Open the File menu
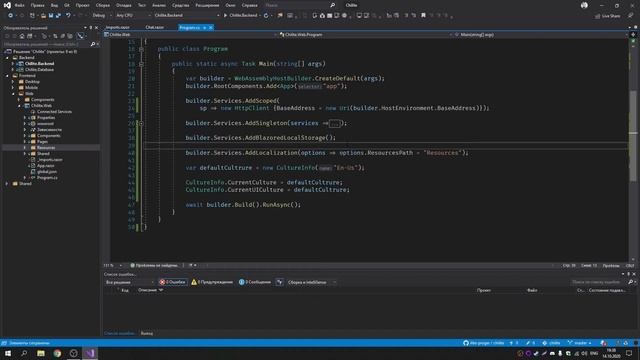This screenshot has width=640, height=360. point(20,5)
